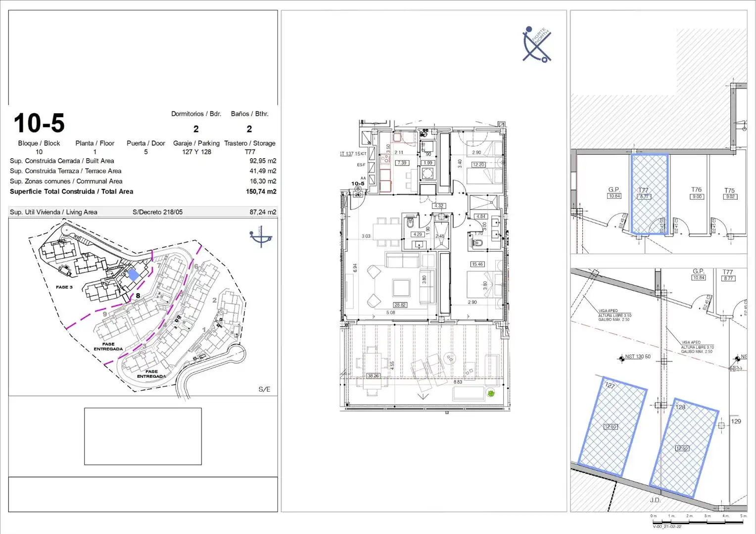Click the toilet symbol in the 4.29 bathroom
The width and height of the screenshot is (756, 534).
click(410, 223)
